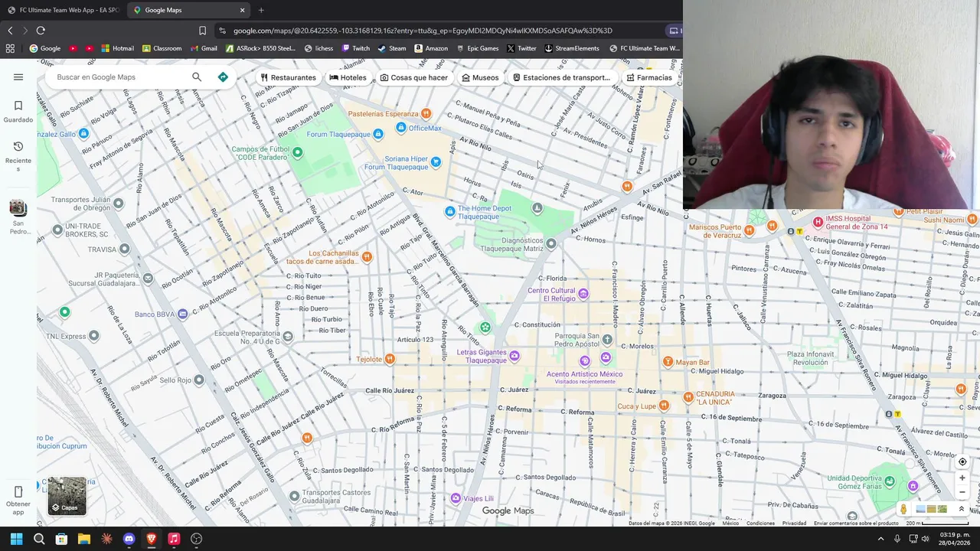This screenshot has width=980, height=551.
Task: Open browser apps grid in bookmarks bar
Action: 10,48
